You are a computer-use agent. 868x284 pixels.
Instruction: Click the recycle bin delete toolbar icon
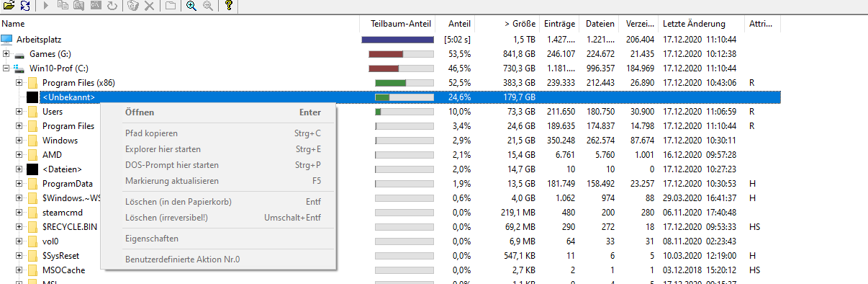(x=132, y=6)
